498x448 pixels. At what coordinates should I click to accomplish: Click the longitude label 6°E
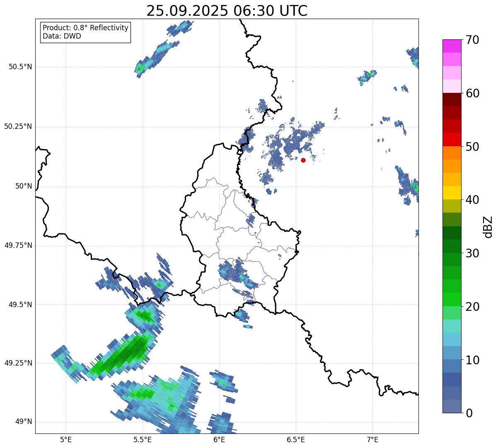(x=219, y=439)
